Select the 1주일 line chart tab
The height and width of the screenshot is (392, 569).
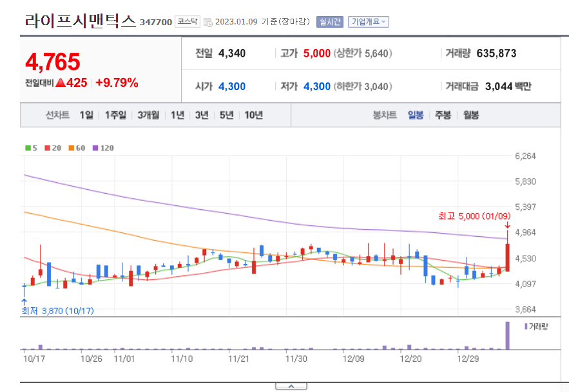click(115, 115)
